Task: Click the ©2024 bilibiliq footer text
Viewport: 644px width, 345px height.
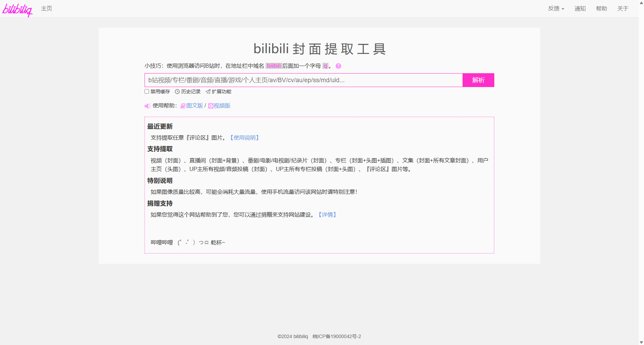Action: pyautogui.click(x=293, y=336)
